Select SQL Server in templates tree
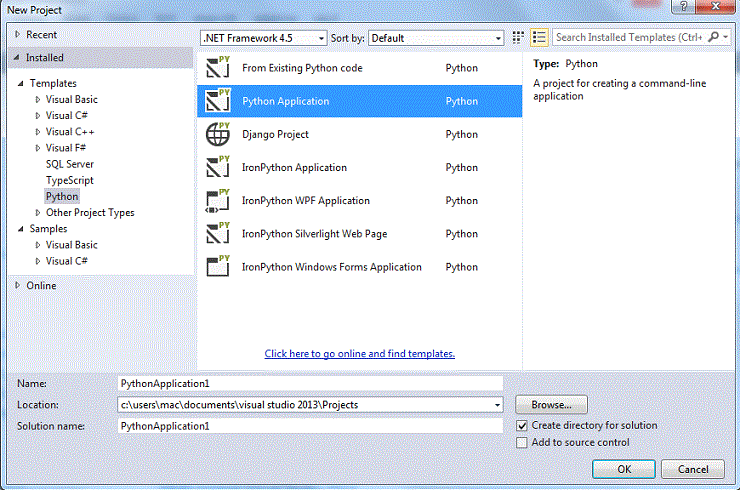 [70, 164]
